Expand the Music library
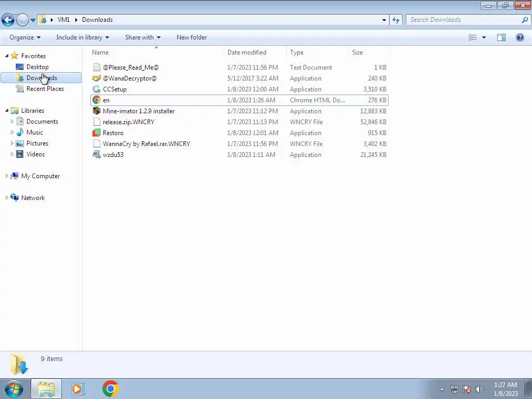 point(12,132)
